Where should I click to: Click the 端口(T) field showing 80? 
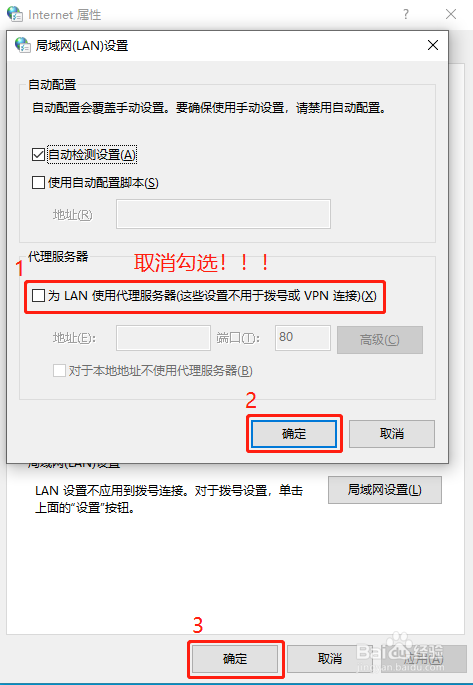pos(303,338)
